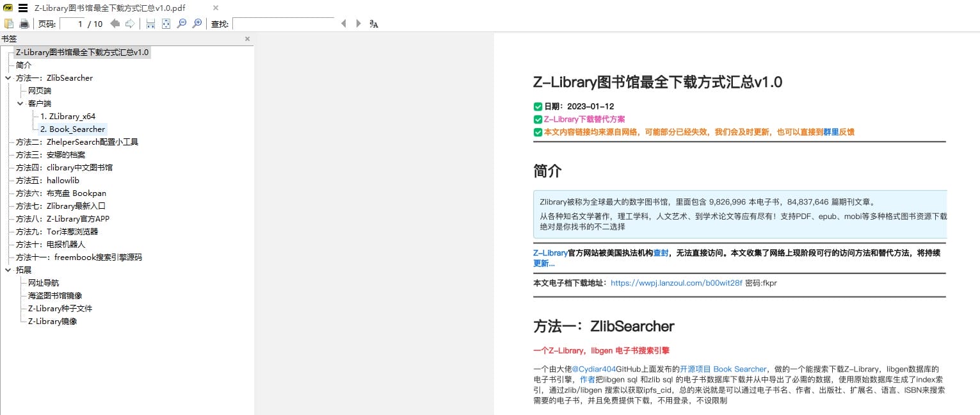The width and height of the screenshot is (980, 415).
Task: Click the 日期：2023-01-12 line
Action: tap(579, 106)
